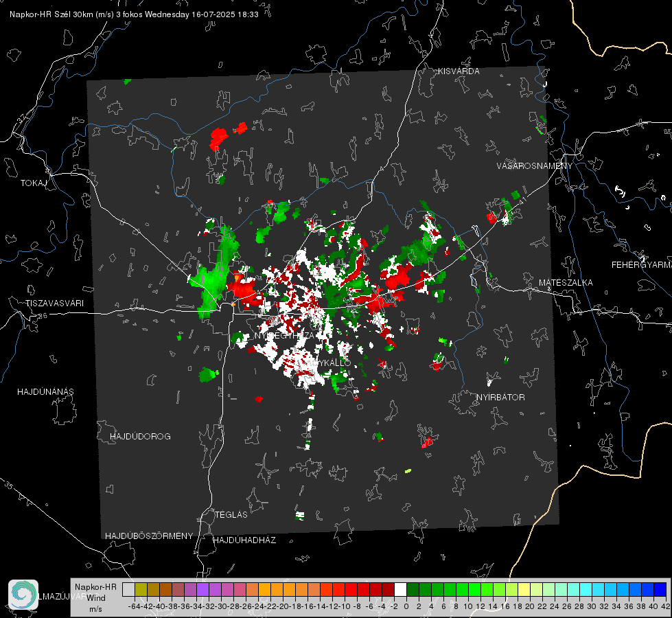Click the 42 value ending the scale
672x618 pixels.
click(666, 606)
